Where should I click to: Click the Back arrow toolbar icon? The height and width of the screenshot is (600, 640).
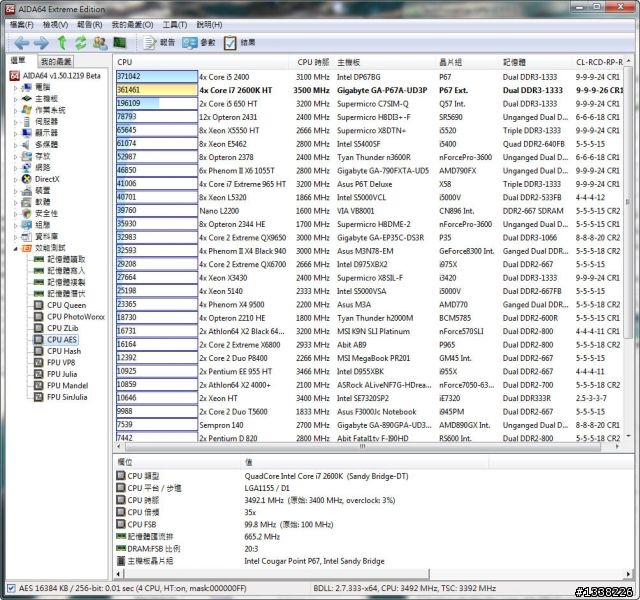pyautogui.click(x=22, y=42)
